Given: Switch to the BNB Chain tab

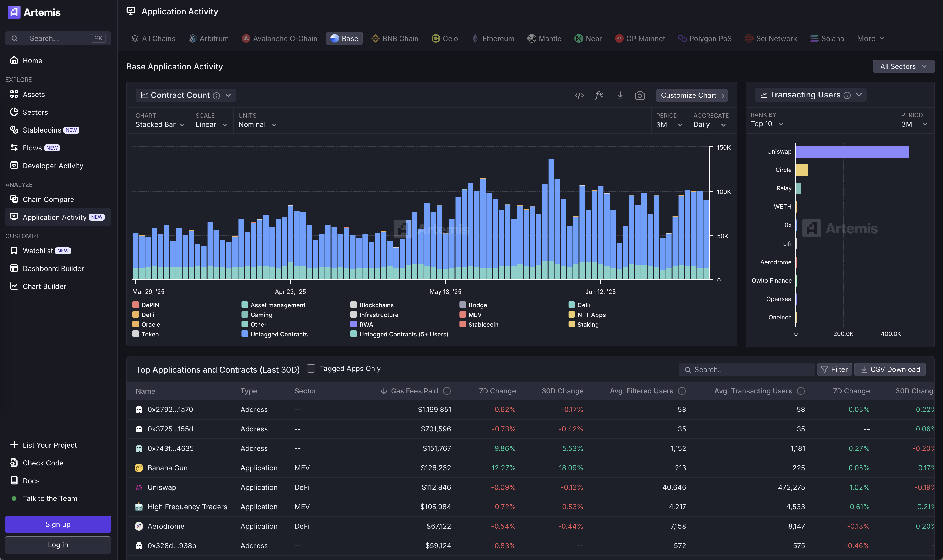Looking at the screenshot, I should [x=395, y=39].
